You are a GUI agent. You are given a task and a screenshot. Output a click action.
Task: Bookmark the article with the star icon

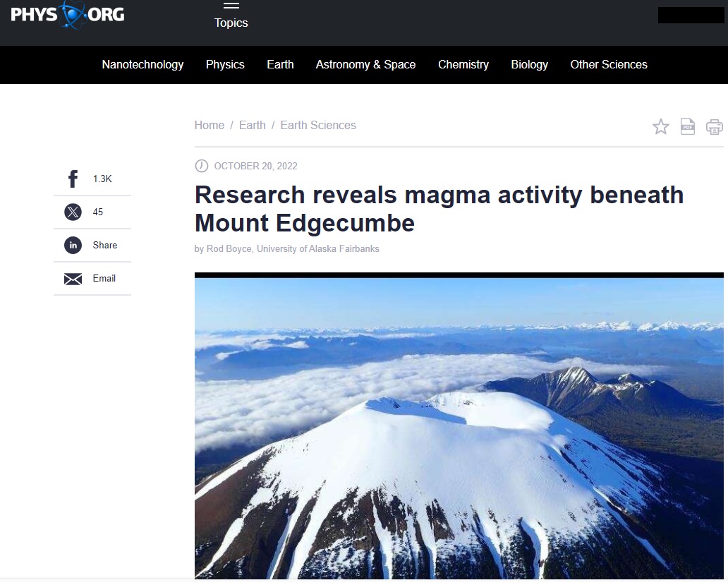tap(661, 126)
